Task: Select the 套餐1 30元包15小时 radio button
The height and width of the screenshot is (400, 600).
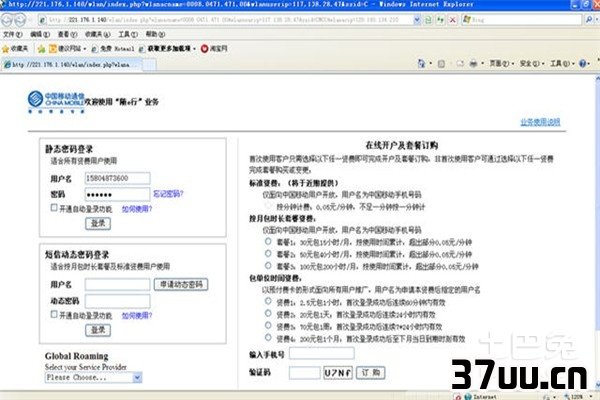Action: 268,242
